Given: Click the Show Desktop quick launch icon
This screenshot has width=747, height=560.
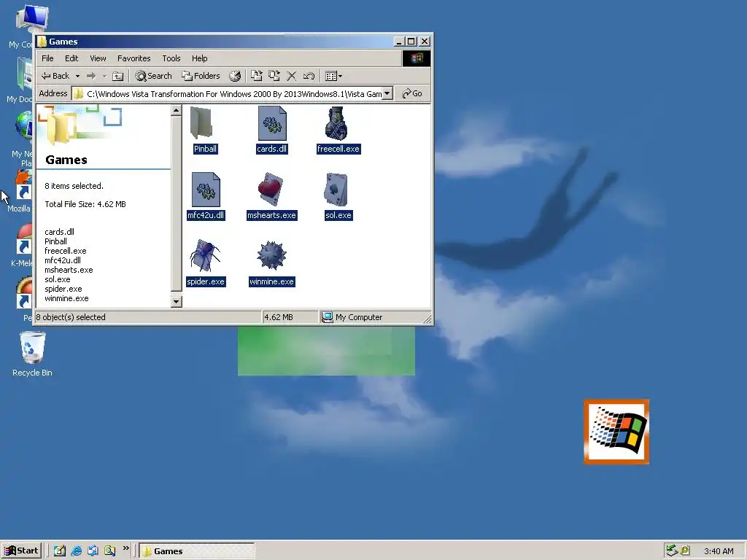Looking at the screenshot, I should [60, 551].
